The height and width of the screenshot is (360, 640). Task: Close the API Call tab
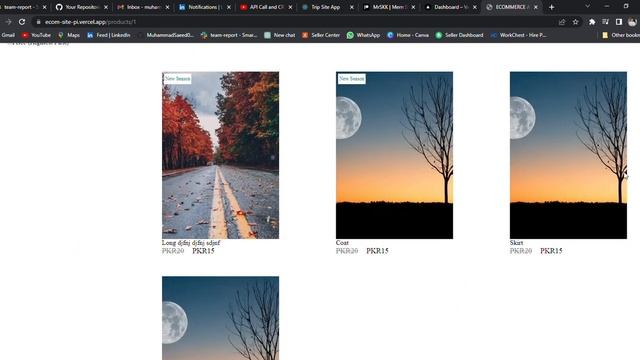(x=290, y=7)
